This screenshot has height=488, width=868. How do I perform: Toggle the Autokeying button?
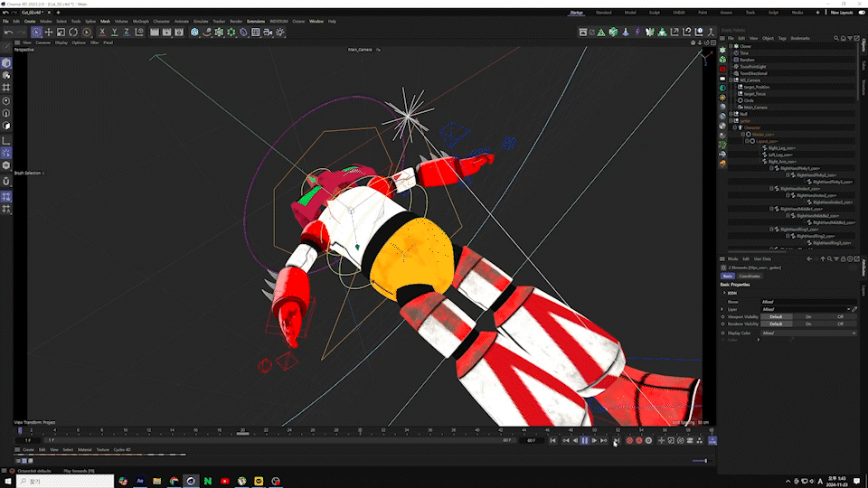639,440
